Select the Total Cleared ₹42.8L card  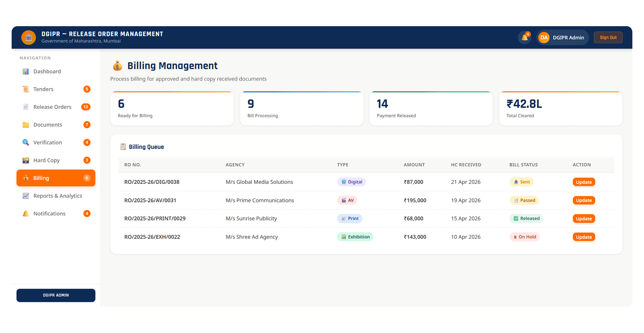[561, 108]
